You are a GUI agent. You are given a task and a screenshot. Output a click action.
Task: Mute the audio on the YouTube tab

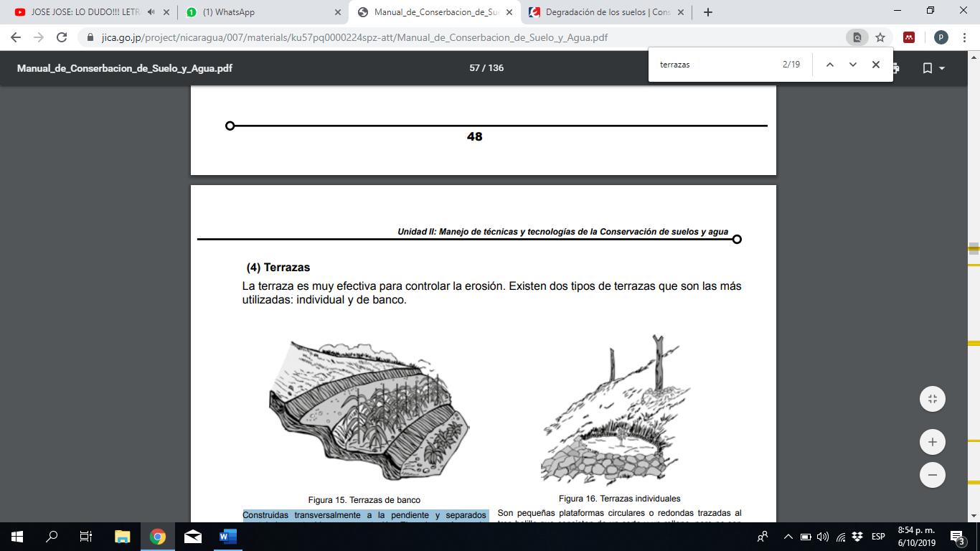151,12
